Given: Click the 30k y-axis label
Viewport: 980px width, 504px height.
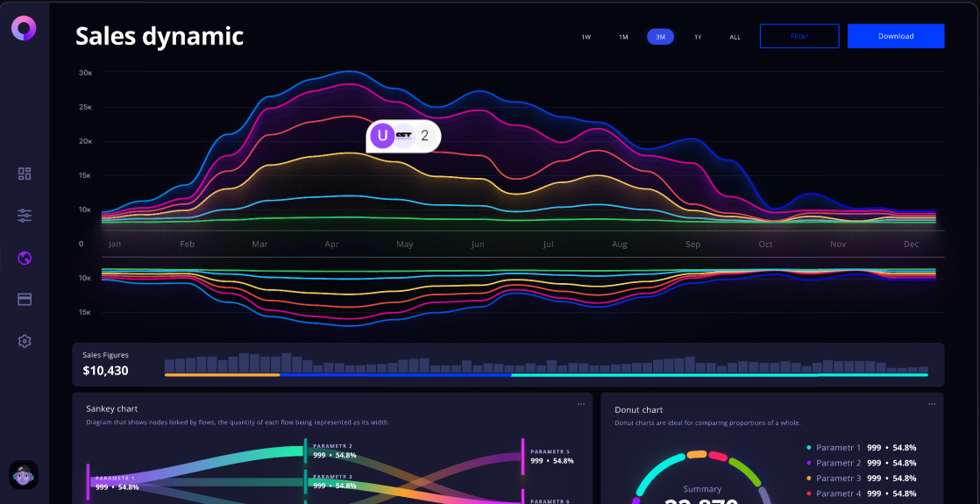Looking at the screenshot, I should [x=86, y=73].
